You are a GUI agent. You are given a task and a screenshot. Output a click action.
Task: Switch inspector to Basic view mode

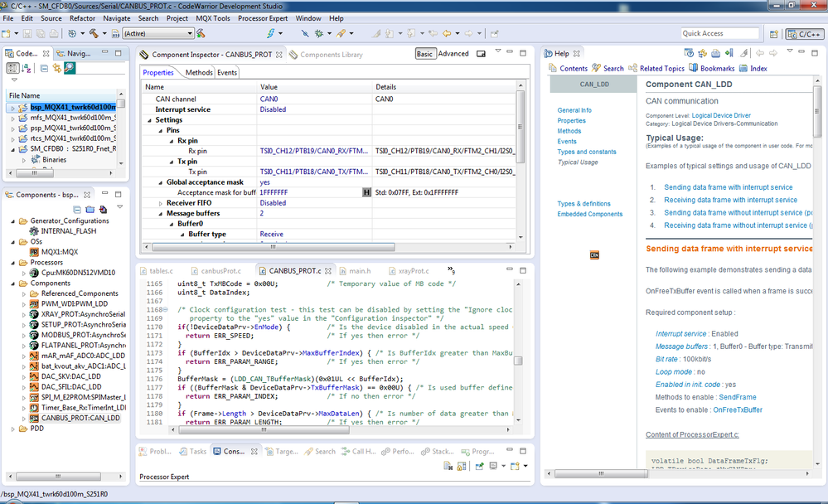click(424, 54)
